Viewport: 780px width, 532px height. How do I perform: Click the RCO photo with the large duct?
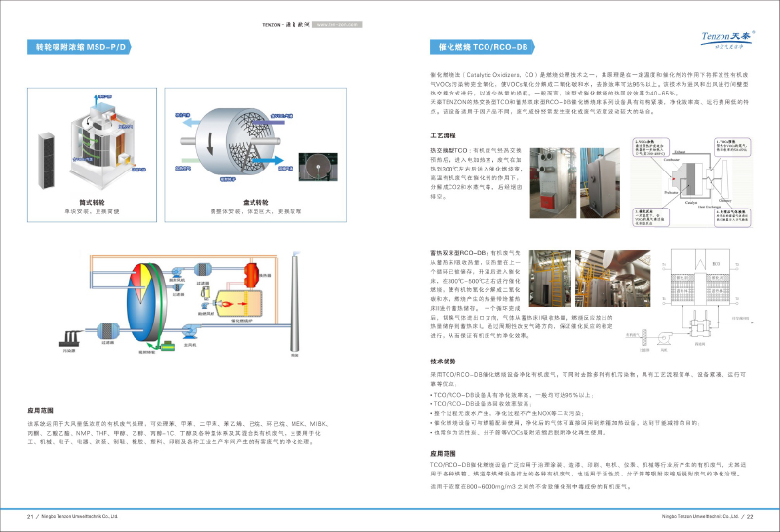pyautogui.click(x=613, y=279)
